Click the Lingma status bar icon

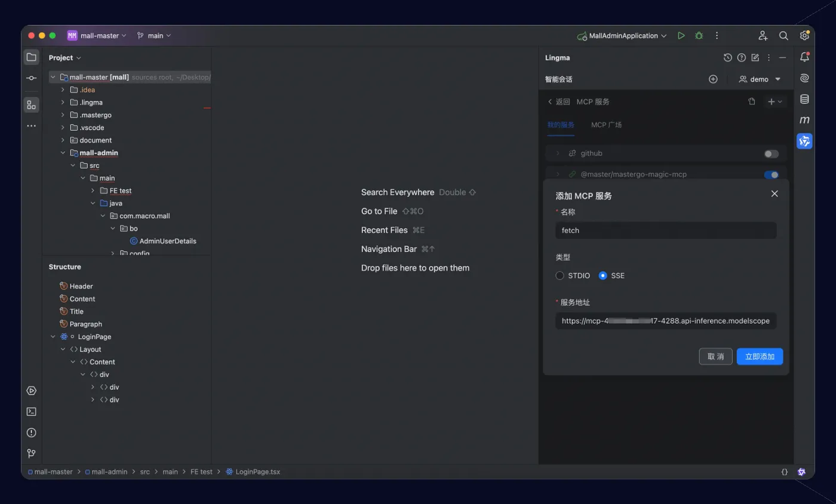801,472
